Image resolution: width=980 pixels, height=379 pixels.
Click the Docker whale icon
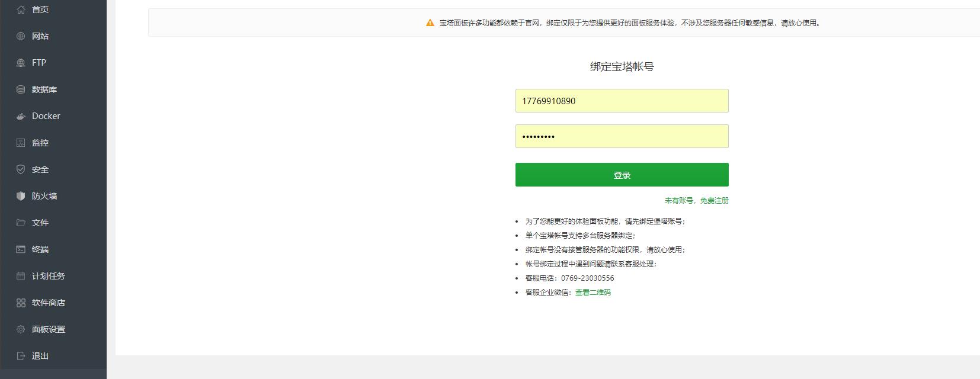[21, 116]
